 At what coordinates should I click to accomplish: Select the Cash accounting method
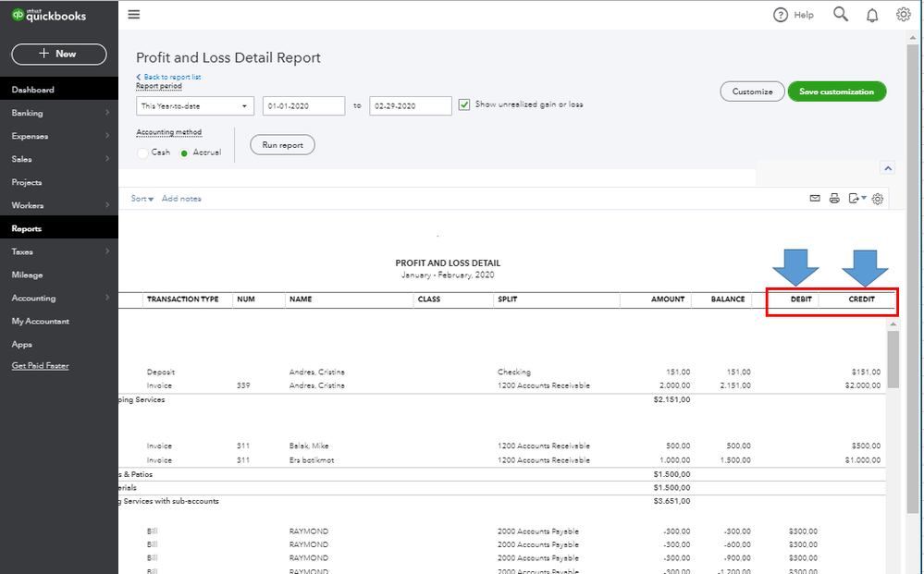tap(143, 153)
